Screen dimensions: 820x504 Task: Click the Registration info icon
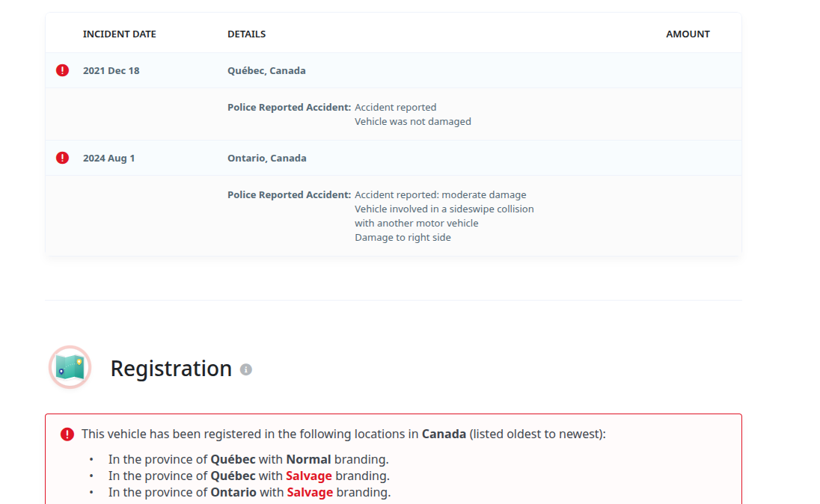tap(246, 369)
